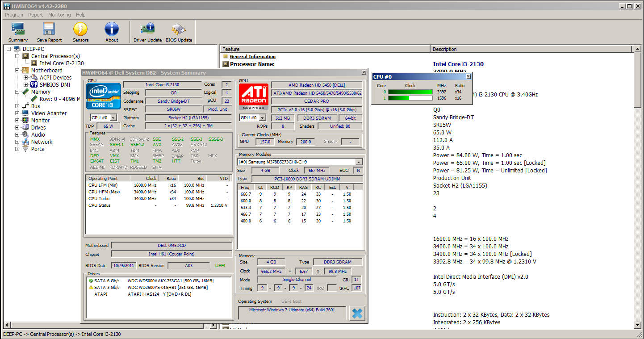Click the Central Processor(s) chip icon
644x339 pixels.
[25, 56]
